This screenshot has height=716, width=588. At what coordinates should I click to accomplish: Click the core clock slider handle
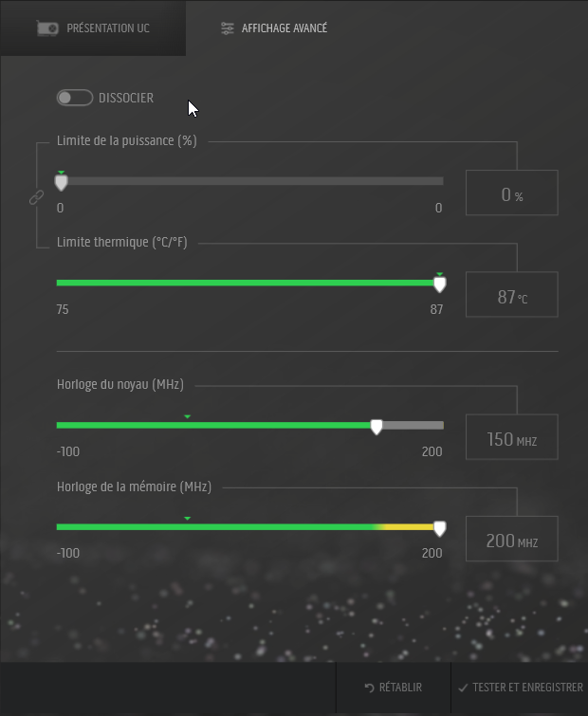point(377,427)
